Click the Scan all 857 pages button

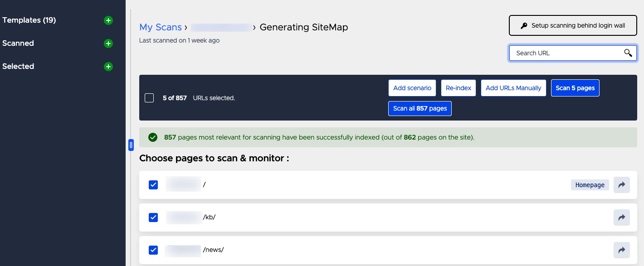point(420,108)
